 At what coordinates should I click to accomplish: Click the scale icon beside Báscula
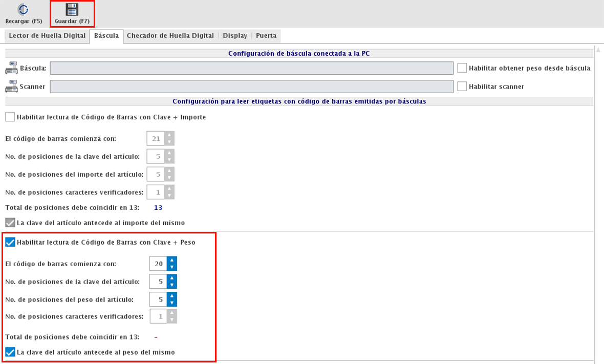11,68
